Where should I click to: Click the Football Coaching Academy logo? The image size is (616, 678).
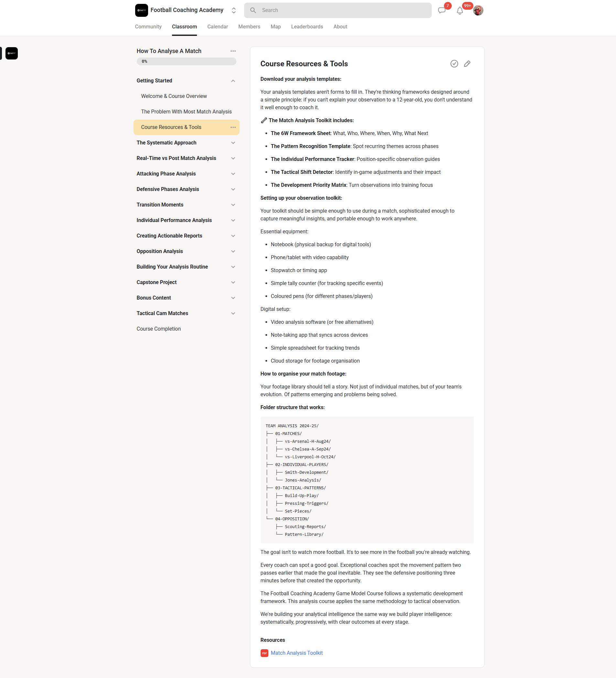[x=142, y=10]
